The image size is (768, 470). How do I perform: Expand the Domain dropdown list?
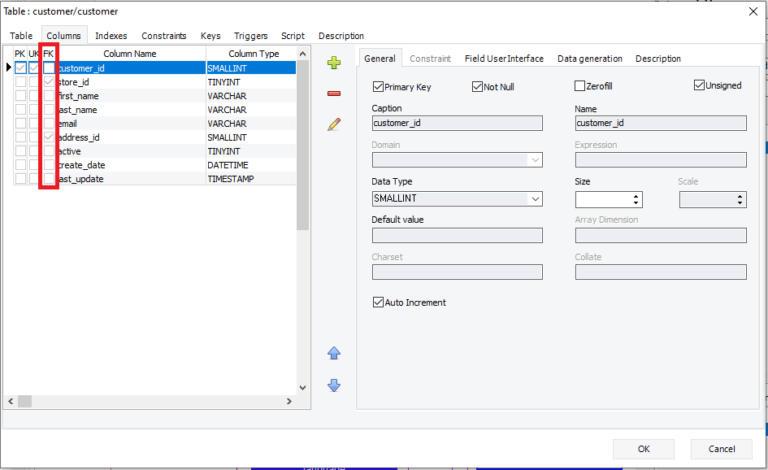point(536,160)
